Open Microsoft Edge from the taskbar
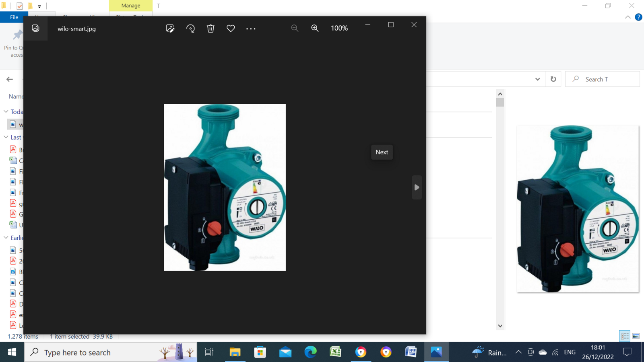The width and height of the screenshot is (644, 362). click(311, 352)
